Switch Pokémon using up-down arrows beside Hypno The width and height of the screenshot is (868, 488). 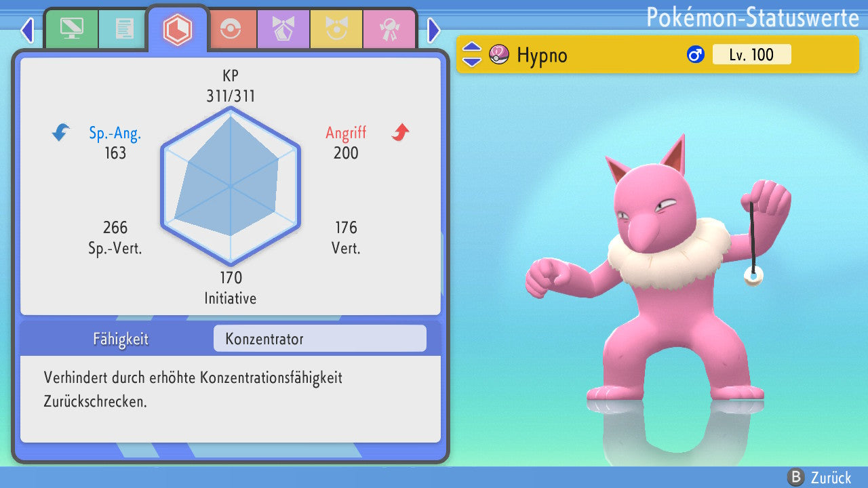[x=472, y=54]
